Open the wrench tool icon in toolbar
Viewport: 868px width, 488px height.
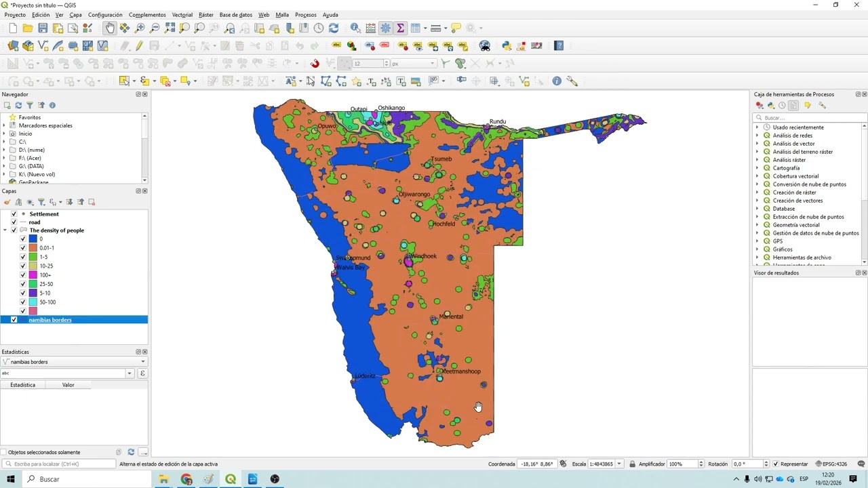pyautogui.click(x=572, y=81)
